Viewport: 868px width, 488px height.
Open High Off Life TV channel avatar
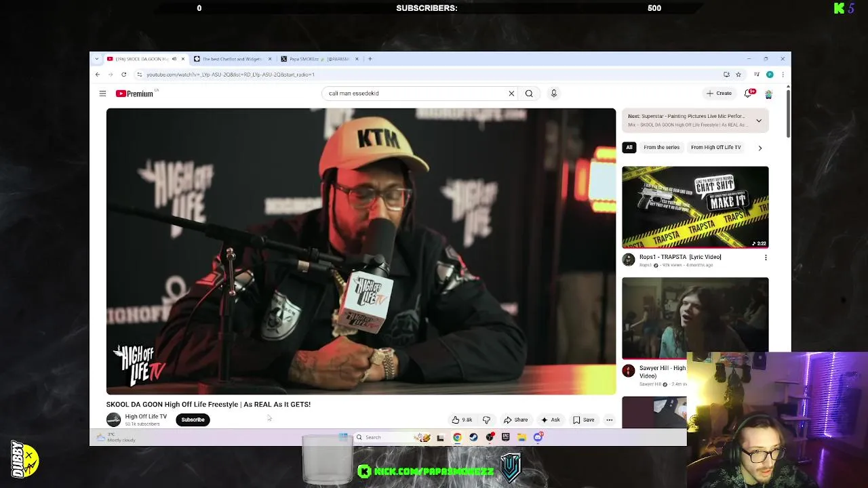coord(113,420)
